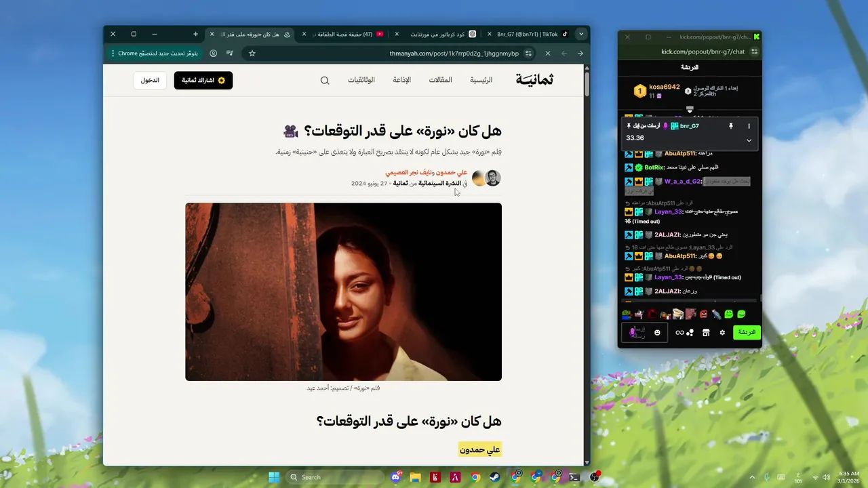
Task: Open the article authors' names link
Action: point(427,173)
